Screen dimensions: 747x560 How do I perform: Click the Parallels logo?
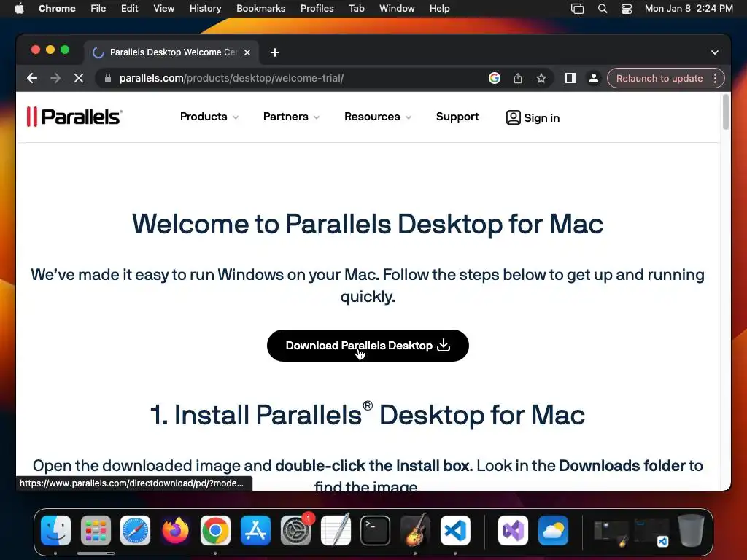pyautogui.click(x=75, y=117)
